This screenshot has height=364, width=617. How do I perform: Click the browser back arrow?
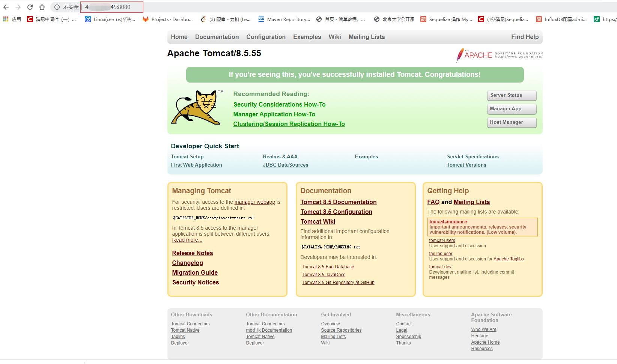click(6, 7)
